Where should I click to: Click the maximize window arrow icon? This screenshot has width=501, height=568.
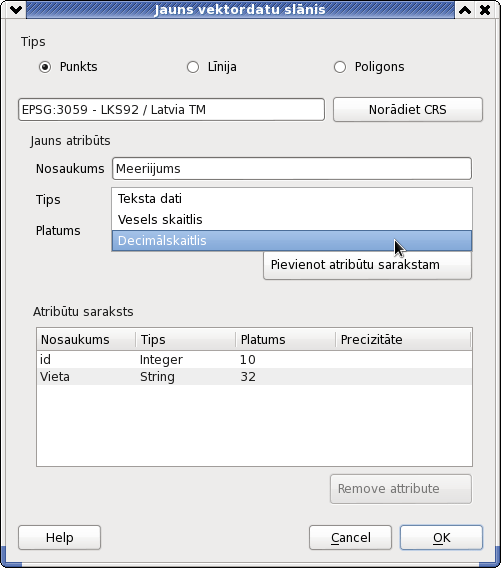pyautogui.click(x=465, y=10)
